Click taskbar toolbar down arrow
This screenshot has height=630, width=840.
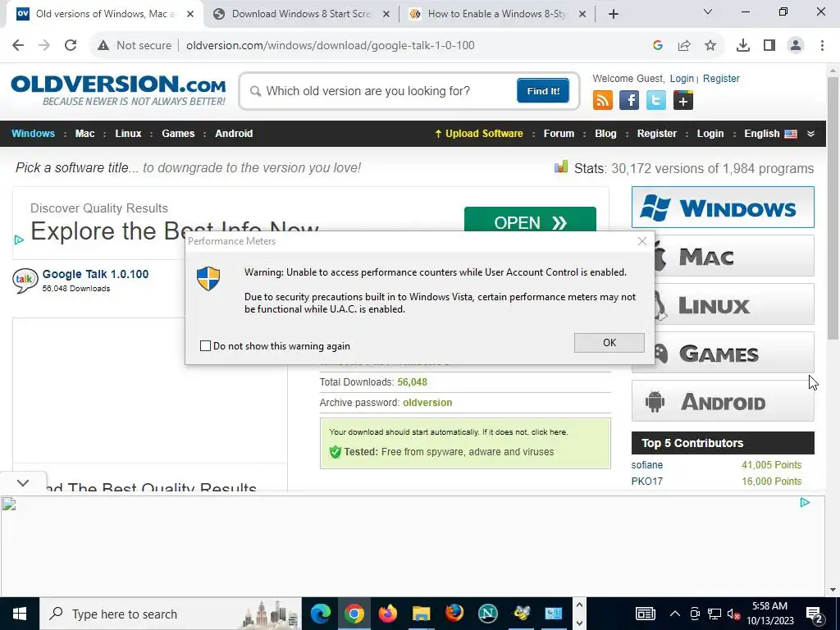579,623
